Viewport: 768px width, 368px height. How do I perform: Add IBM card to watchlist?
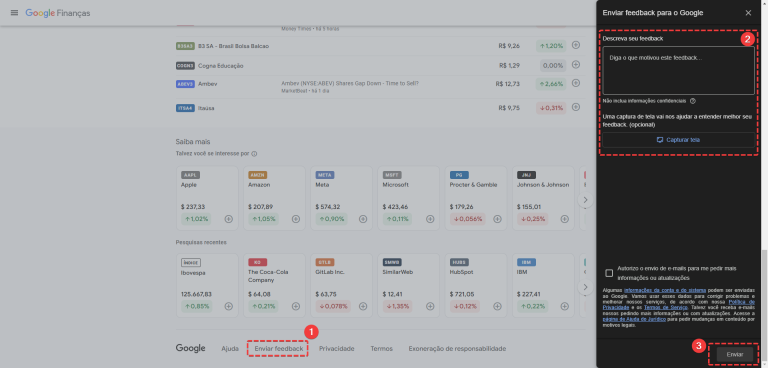(x=564, y=306)
